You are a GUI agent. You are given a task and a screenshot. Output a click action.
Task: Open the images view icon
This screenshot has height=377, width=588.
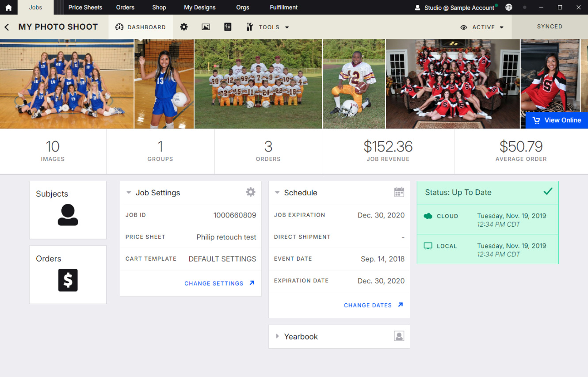(206, 27)
